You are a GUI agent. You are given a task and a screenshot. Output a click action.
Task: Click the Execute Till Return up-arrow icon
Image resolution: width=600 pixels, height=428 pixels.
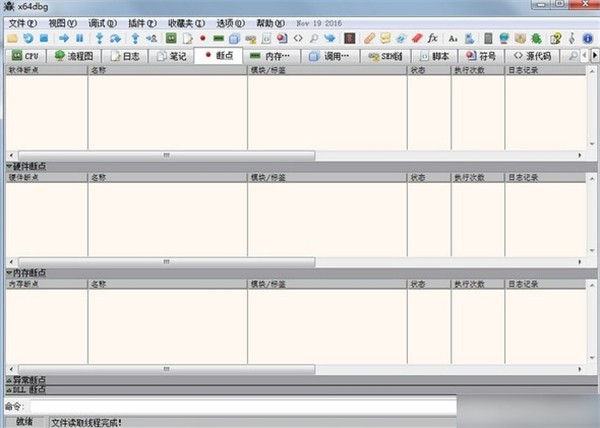[135, 38]
